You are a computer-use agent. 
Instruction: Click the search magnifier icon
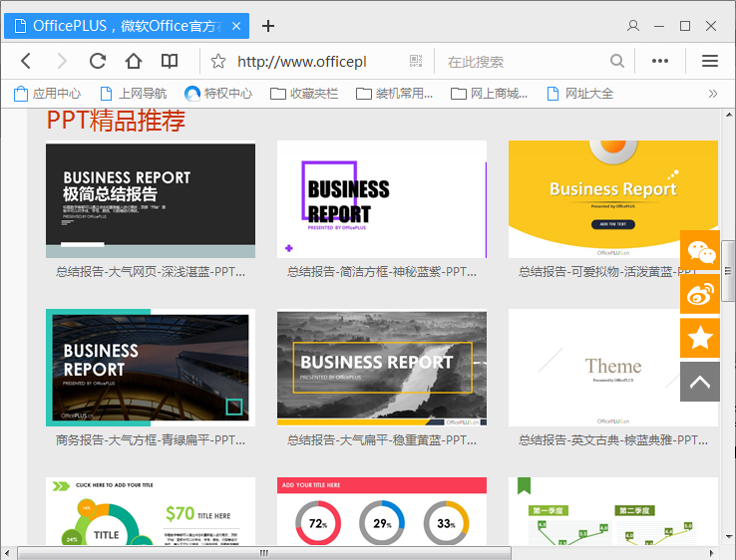[x=617, y=61]
